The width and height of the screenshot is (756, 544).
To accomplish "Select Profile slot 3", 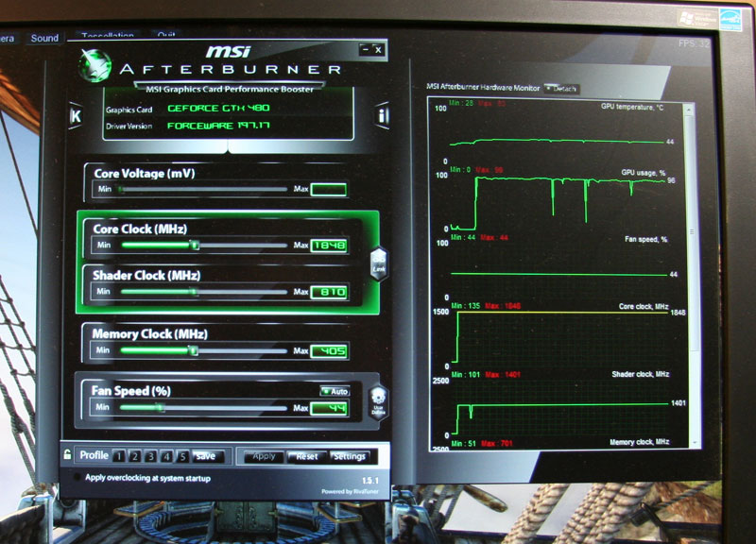I will tap(151, 456).
